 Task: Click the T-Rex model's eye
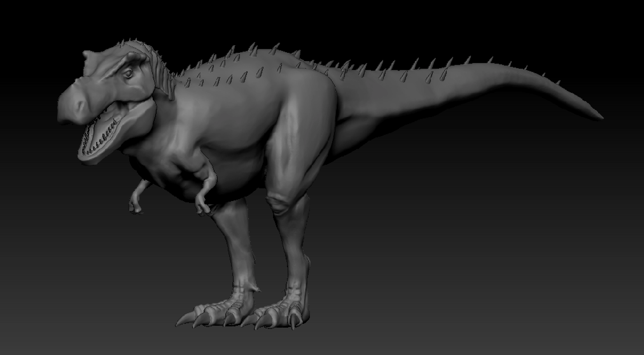point(129,74)
